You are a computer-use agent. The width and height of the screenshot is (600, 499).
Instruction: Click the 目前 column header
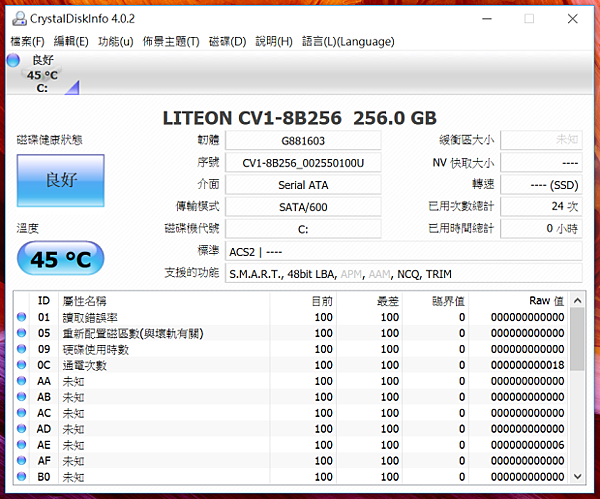point(303,301)
